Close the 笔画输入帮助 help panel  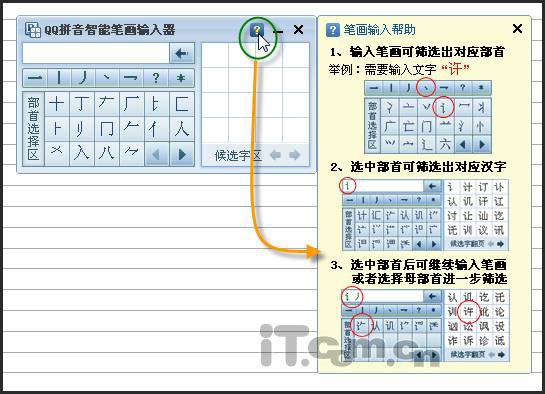coord(517,29)
